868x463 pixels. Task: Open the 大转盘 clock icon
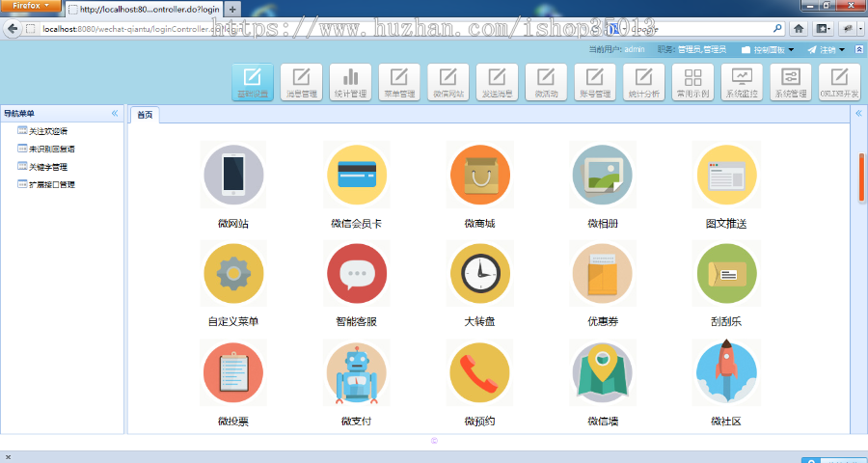click(480, 273)
